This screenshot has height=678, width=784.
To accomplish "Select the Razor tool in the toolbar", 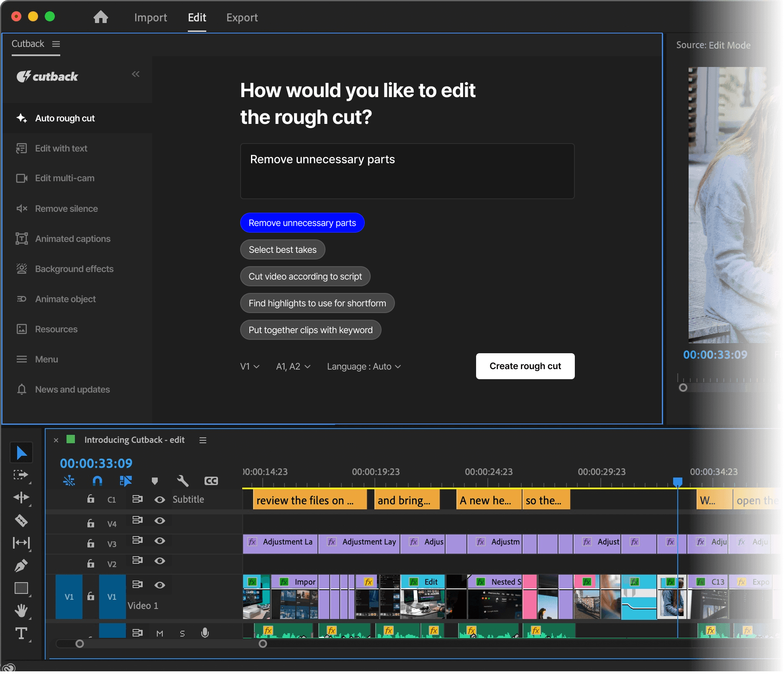I will tap(21, 520).
